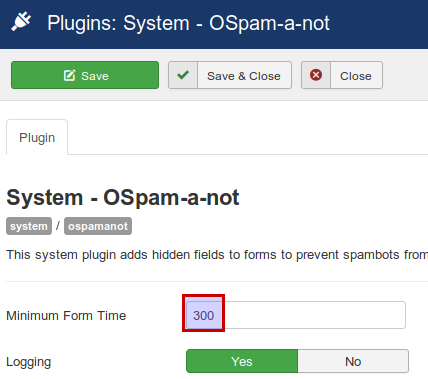Click the "Plugins: System - OSpam-a-not" header title

pyautogui.click(x=188, y=23)
